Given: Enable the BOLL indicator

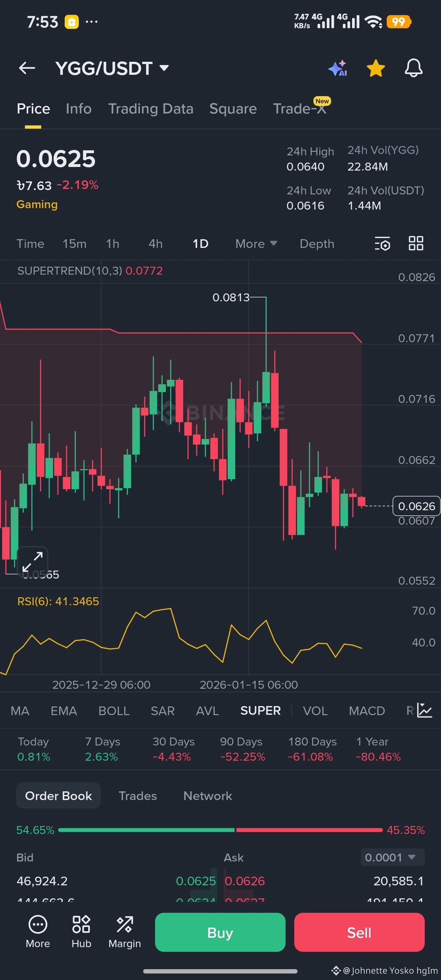Looking at the screenshot, I should [114, 711].
